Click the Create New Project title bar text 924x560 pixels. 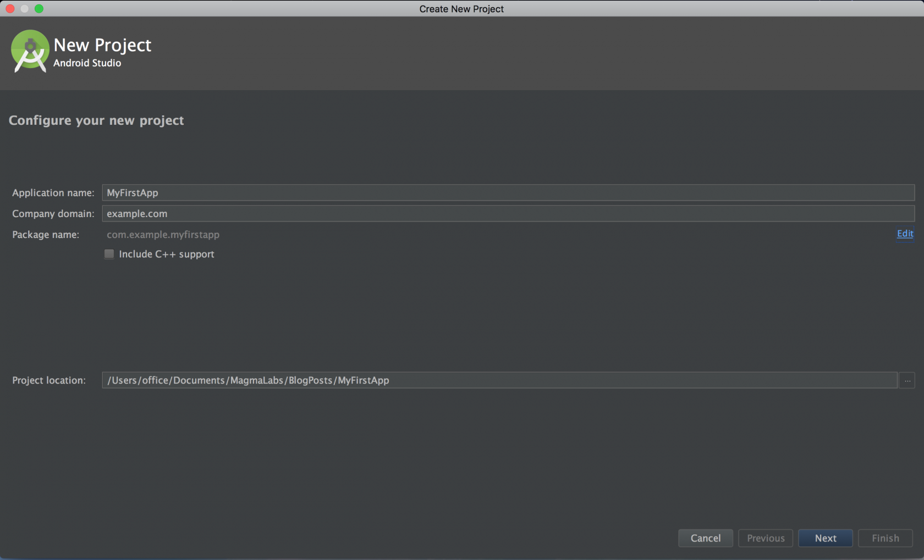[461, 9]
